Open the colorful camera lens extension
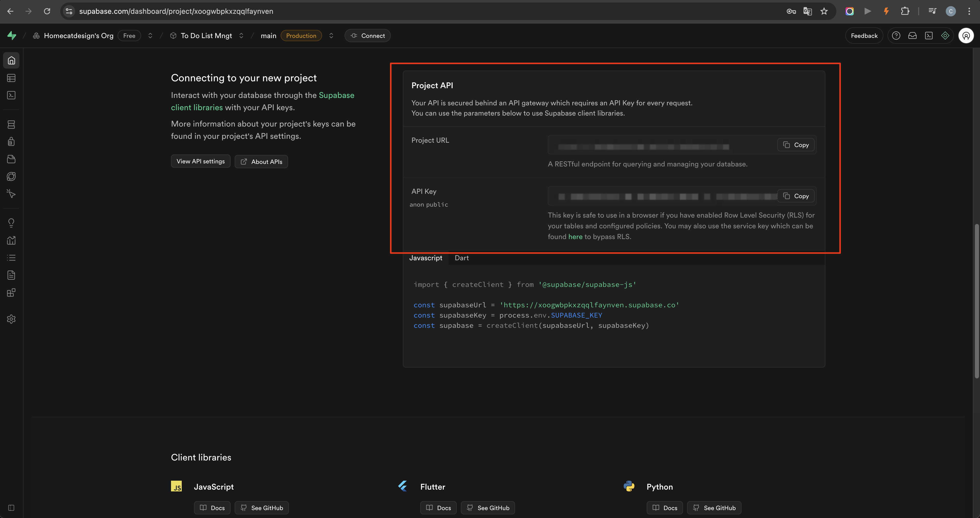 [x=849, y=11]
